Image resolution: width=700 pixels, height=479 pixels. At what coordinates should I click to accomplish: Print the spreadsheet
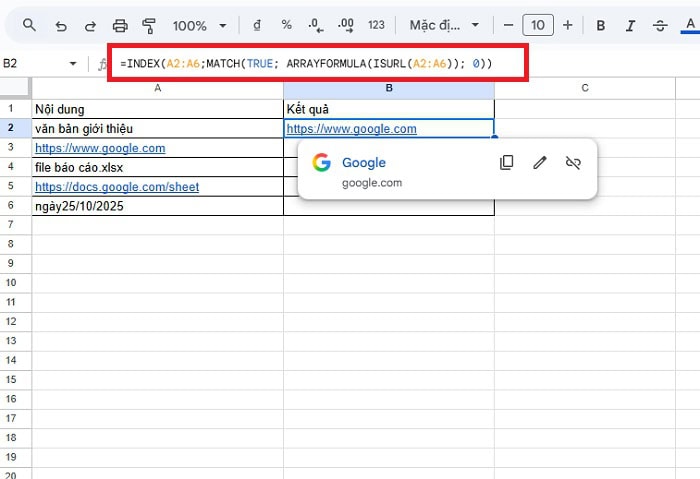tap(120, 24)
